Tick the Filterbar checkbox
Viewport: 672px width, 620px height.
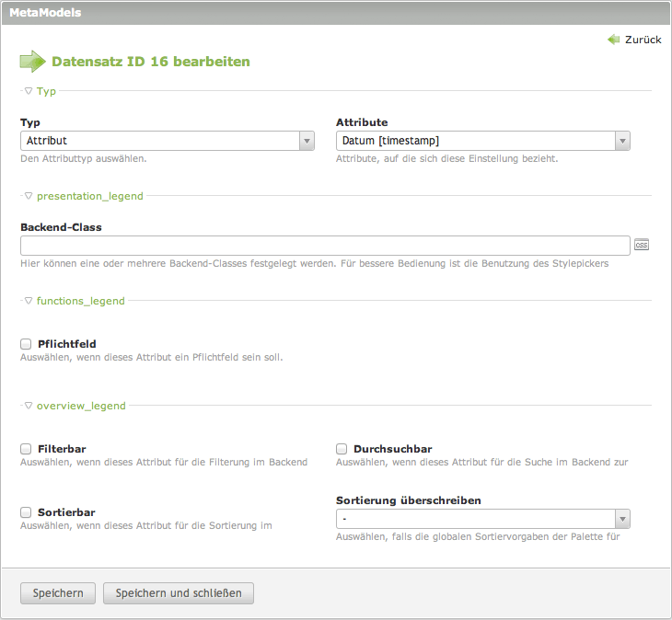tap(26, 449)
